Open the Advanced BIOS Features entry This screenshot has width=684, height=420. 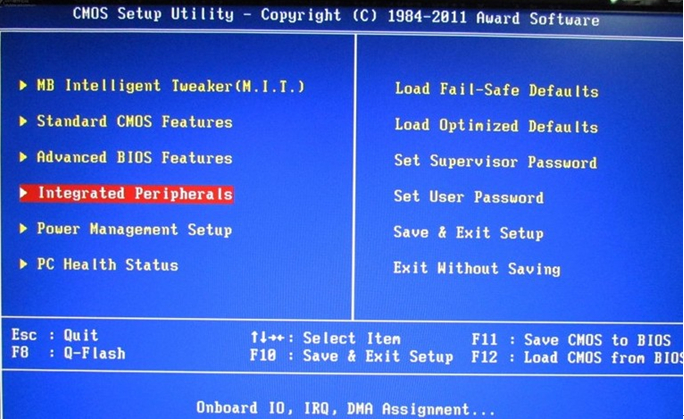134,157
